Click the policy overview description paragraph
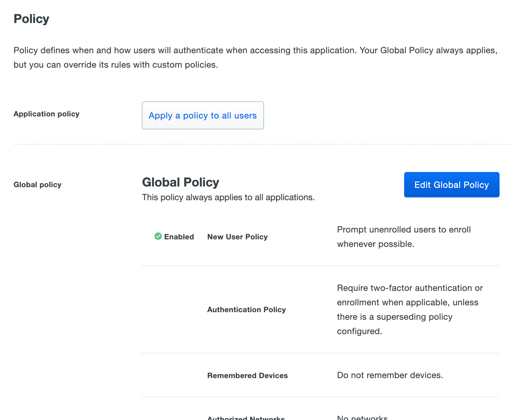The image size is (515, 420). (255, 57)
